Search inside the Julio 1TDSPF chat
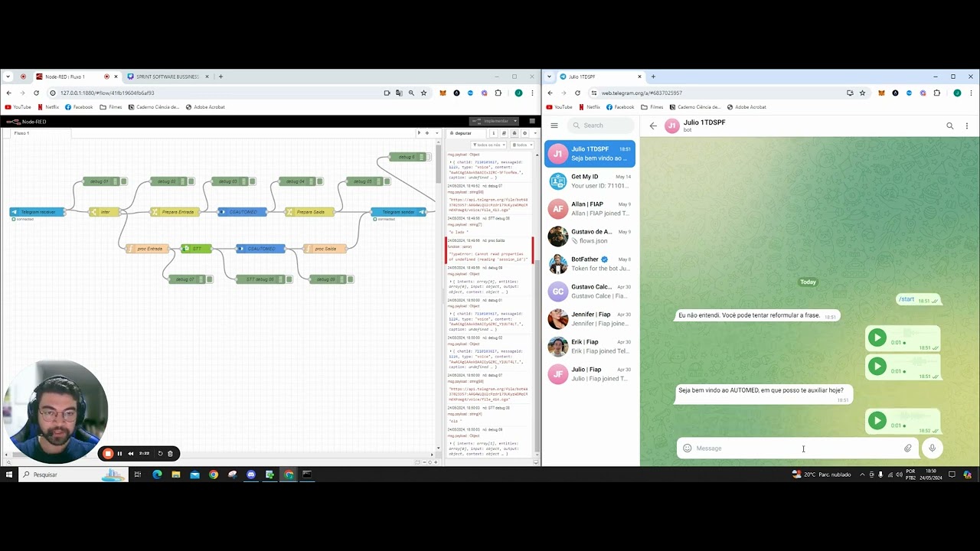980x551 pixels. click(950, 126)
